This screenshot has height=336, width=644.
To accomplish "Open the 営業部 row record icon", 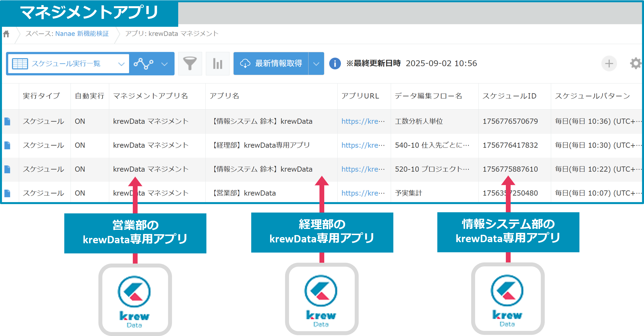I will pyautogui.click(x=8, y=193).
